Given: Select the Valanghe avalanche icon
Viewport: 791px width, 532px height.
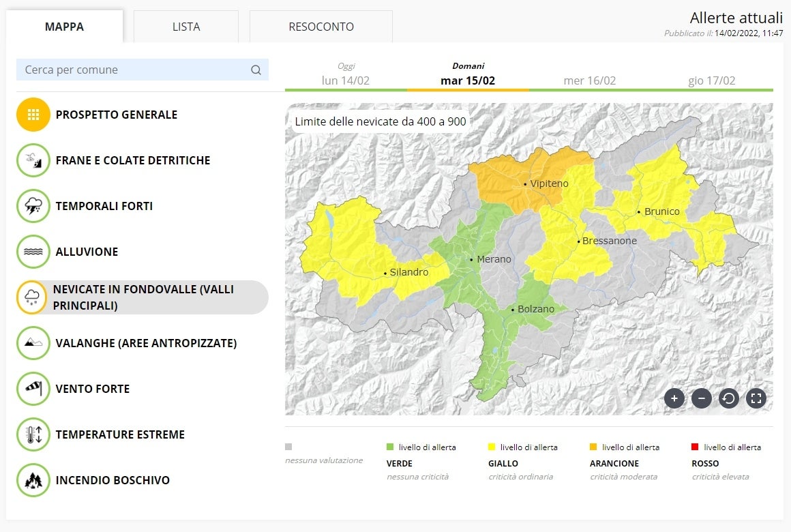Looking at the screenshot, I should [x=33, y=343].
